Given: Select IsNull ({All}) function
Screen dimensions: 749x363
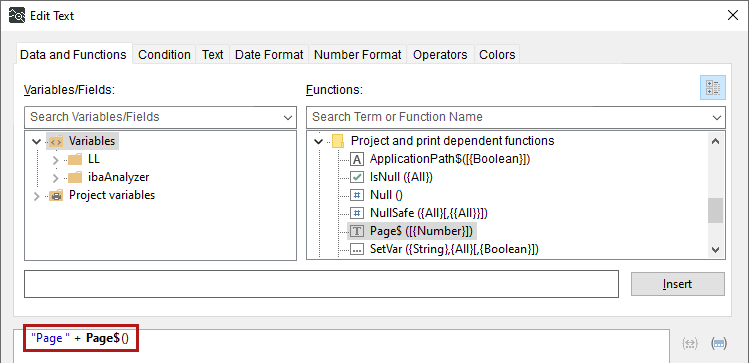Looking at the screenshot, I should (x=401, y=177).
